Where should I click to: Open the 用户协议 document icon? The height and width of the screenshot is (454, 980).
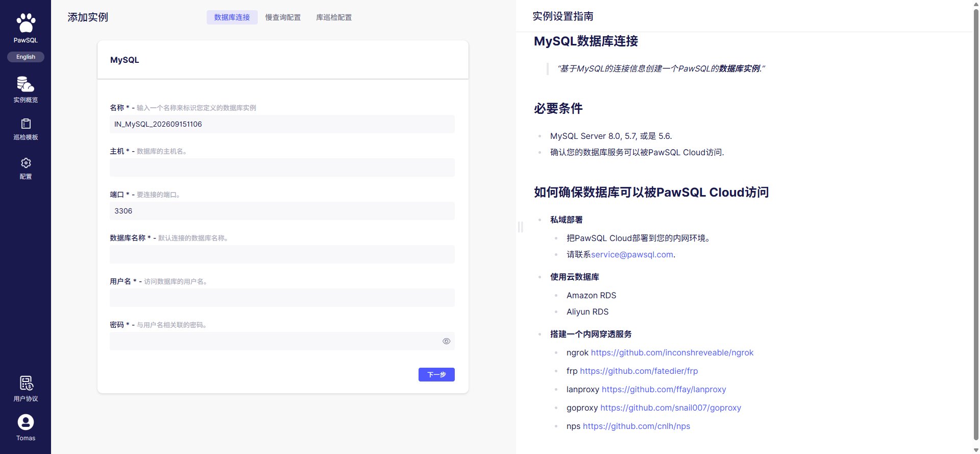26,383
